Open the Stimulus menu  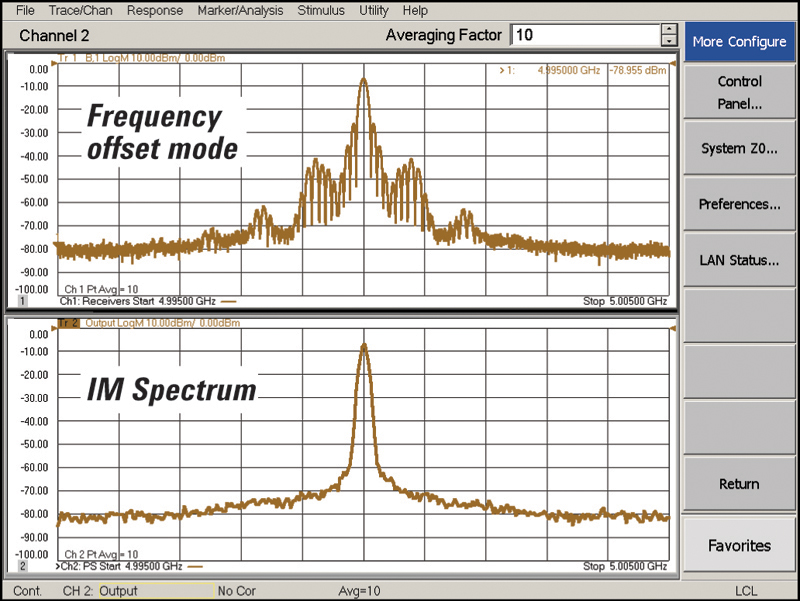pos(320,10)
